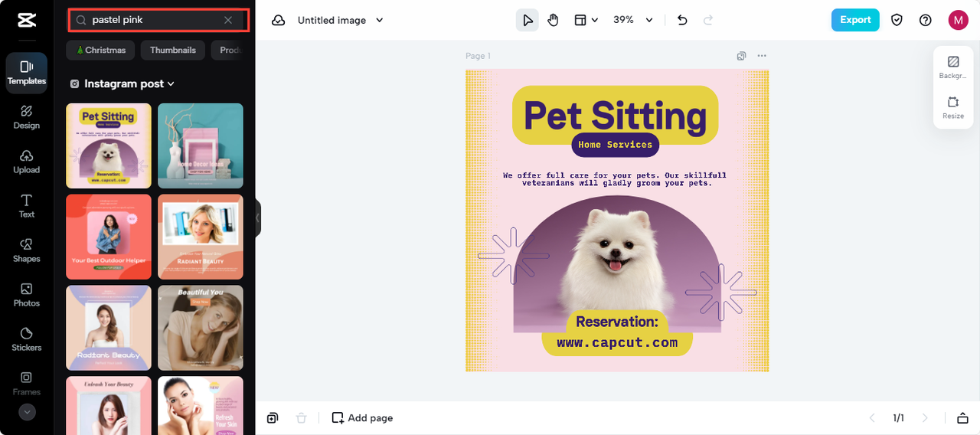Click the search magnifier icon
Viewport: 980px width, 435px height.
pyautogui.click(x=80, y=20)
